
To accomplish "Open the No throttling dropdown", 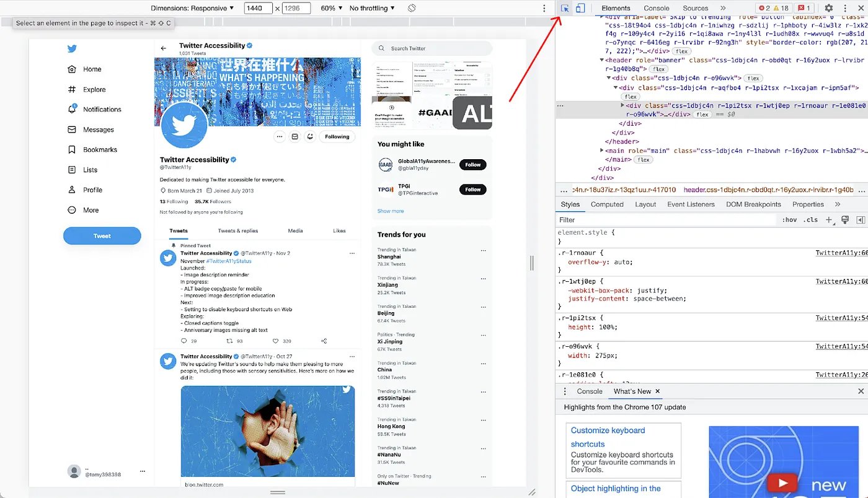I will (x=372, y=8).
